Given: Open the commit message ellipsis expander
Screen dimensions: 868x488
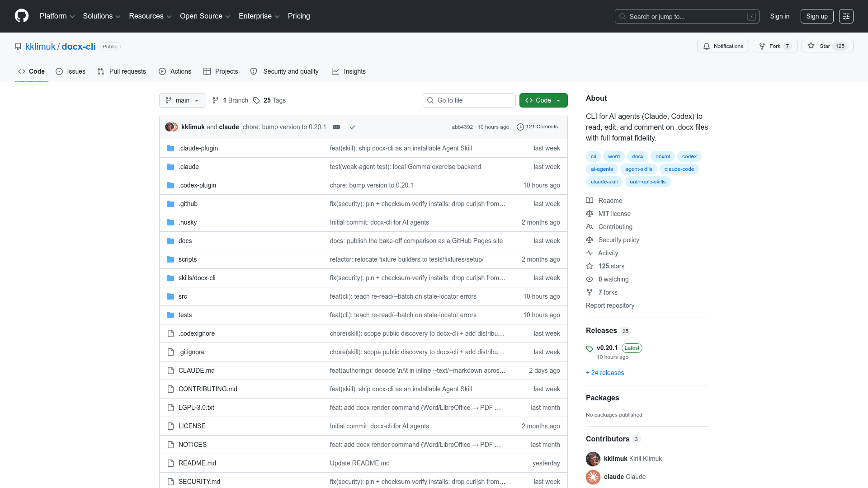Looking at the screenshot, I should click(x=336, y=127).
